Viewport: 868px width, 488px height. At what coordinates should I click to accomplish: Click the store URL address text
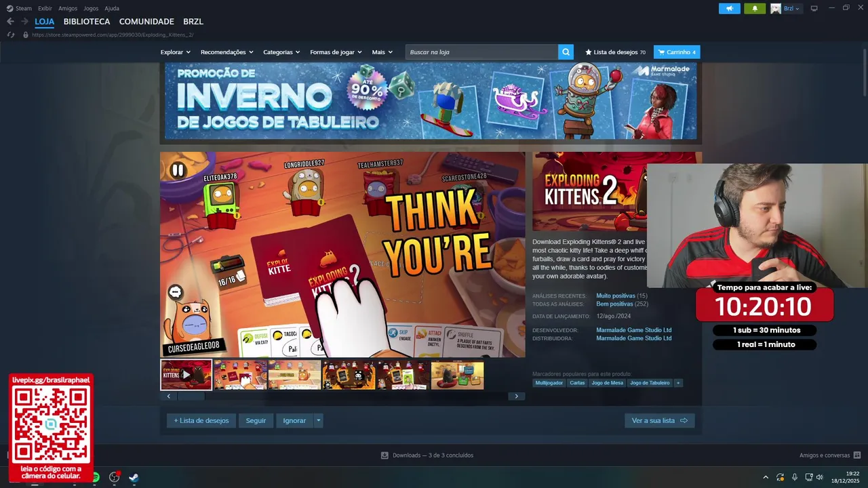pyautogui.click(x=113, y=35)
